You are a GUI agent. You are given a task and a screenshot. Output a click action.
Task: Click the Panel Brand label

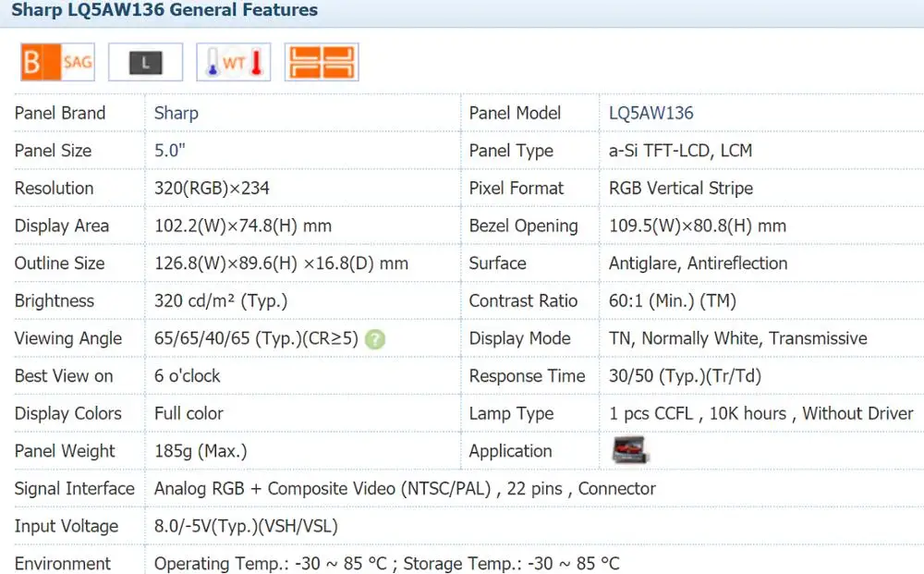60,113
